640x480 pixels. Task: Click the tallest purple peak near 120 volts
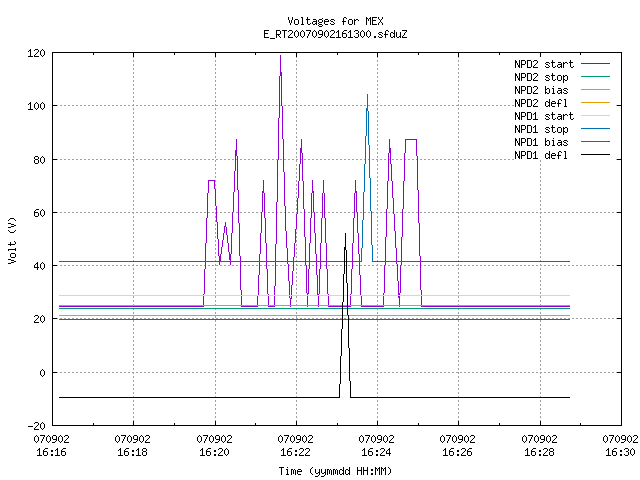point(280,57)
